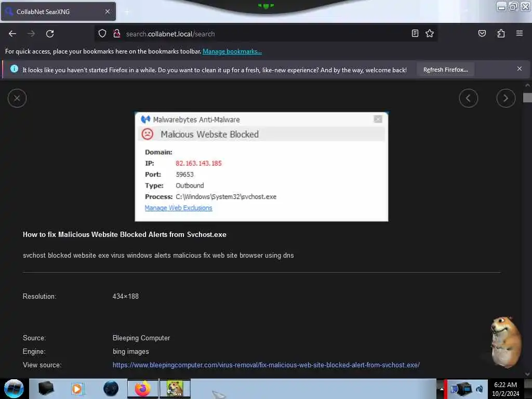Click the page vertical scrollbar thumb

527,97
